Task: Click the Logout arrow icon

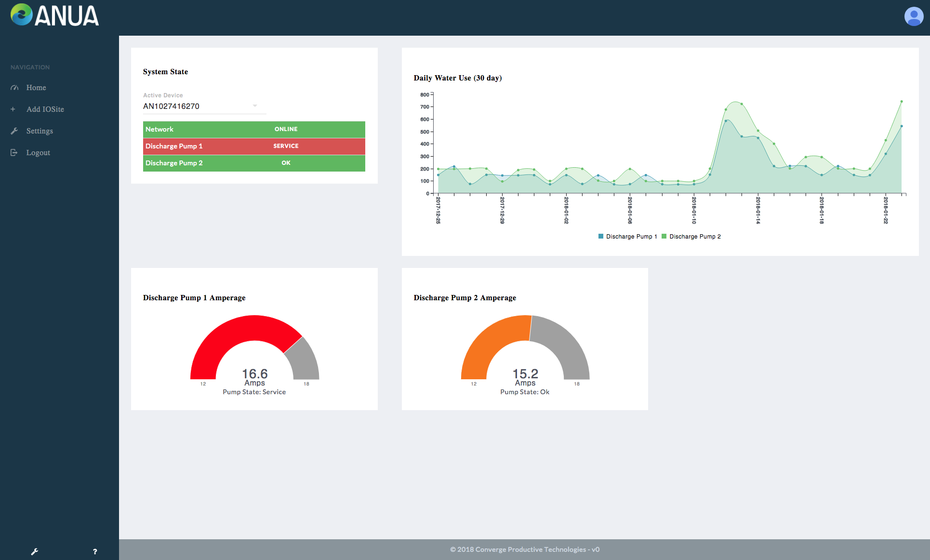Action: click(14, 153)
